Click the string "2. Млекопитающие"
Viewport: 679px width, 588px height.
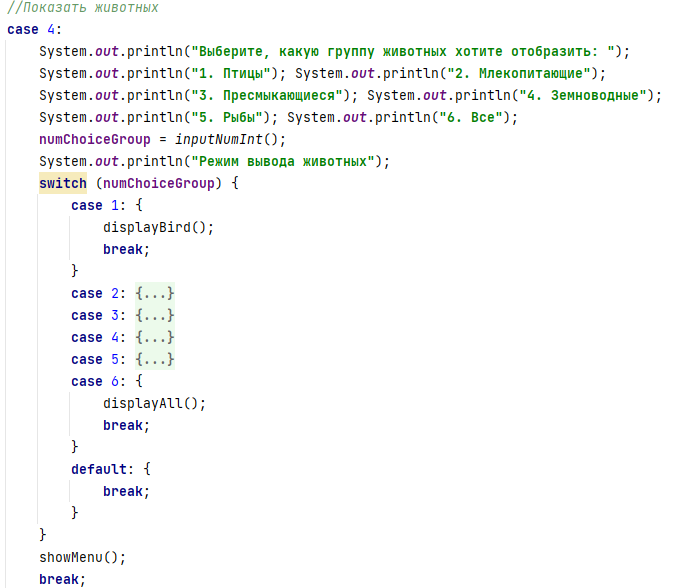click(518, 73)
